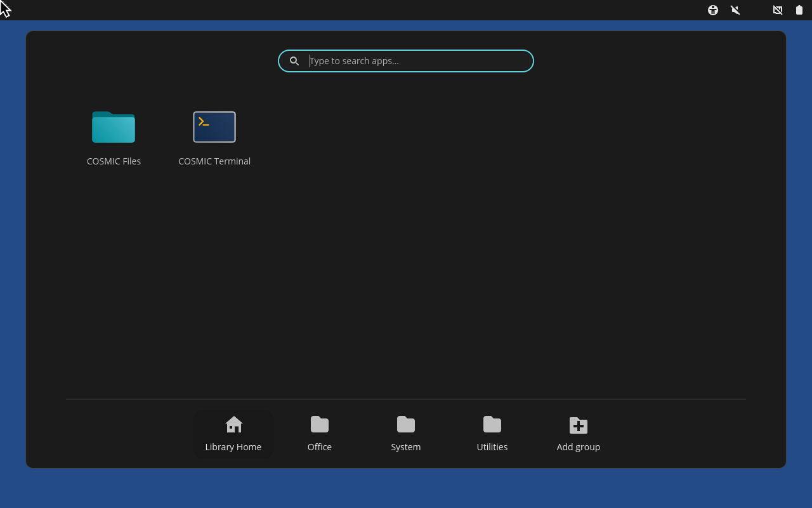
Task: Focus the app search field
Action: coord(406,61)
